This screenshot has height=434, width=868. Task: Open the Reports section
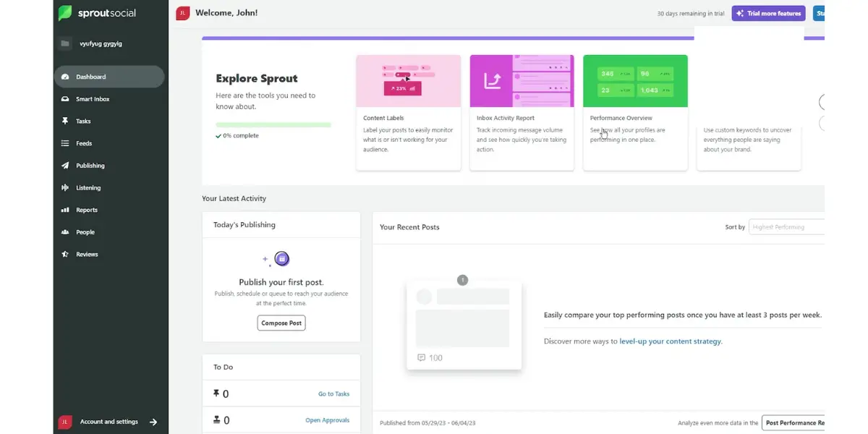tap(109, 210)
